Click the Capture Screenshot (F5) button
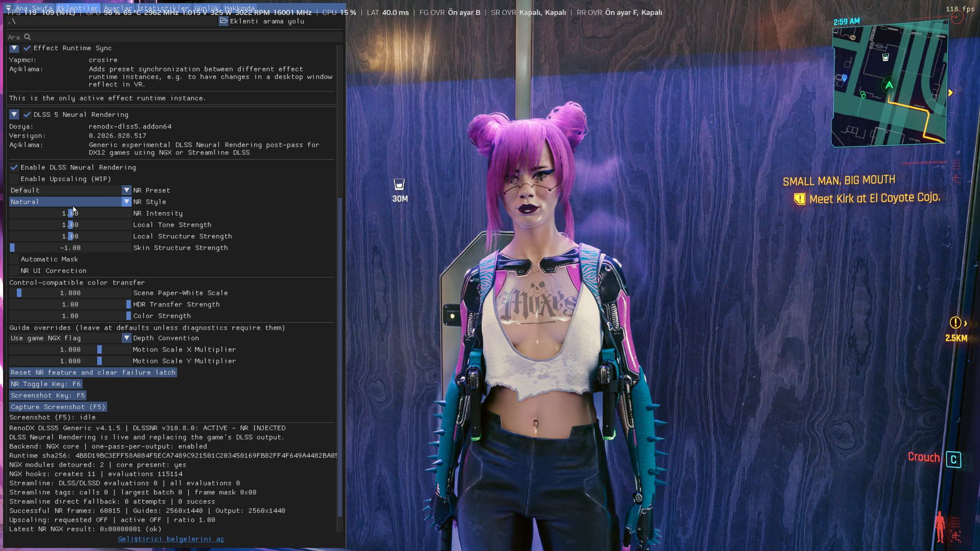Image resolution: width=980 pixels, height=551 pixels. 58,407
